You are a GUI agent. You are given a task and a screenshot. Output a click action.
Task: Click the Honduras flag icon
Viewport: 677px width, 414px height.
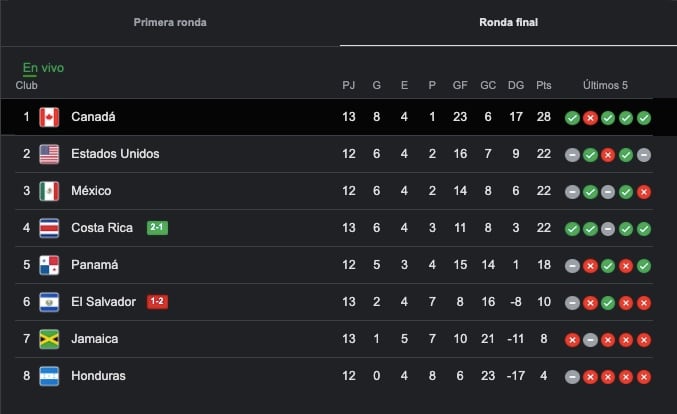(x=49, y=376)
